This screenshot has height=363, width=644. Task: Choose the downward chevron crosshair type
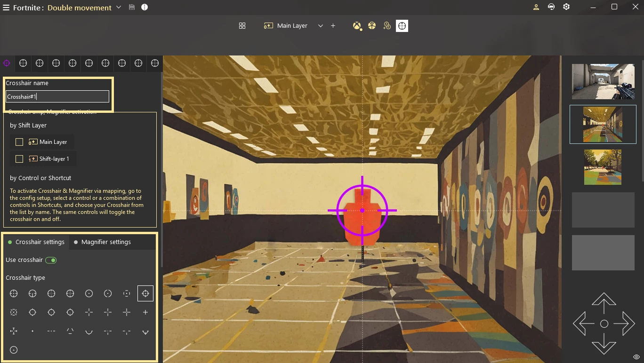(145, 331)
